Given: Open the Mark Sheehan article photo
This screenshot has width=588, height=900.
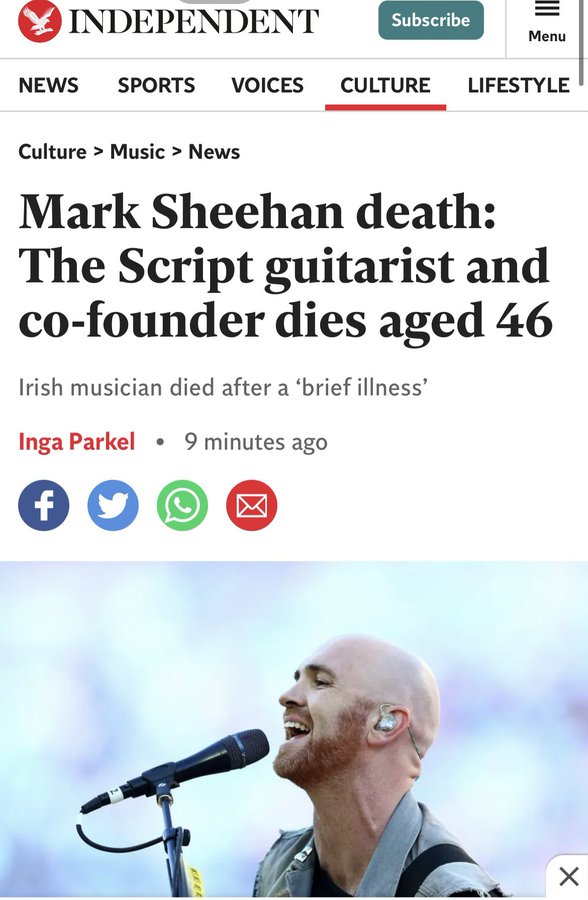Looking at the screenshot, I should (294, 729).
